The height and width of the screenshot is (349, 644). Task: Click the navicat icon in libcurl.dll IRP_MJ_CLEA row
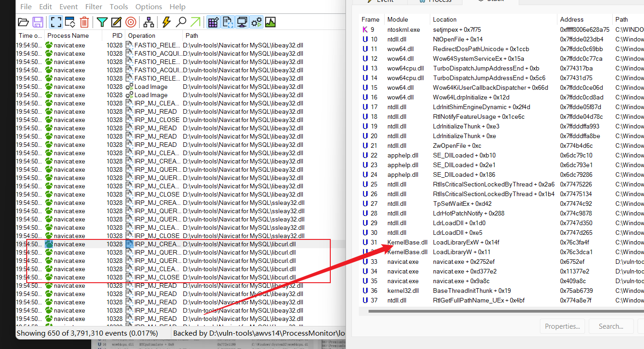[x=49, y=269]
